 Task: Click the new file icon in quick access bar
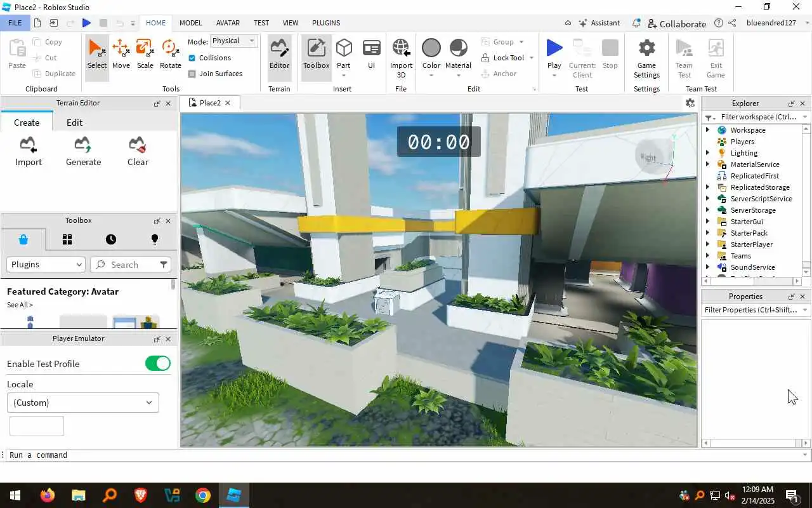37,23
